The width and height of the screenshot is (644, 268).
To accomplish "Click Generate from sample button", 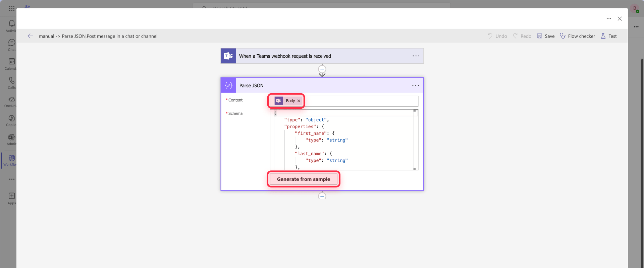I will (x=304, y=179).
